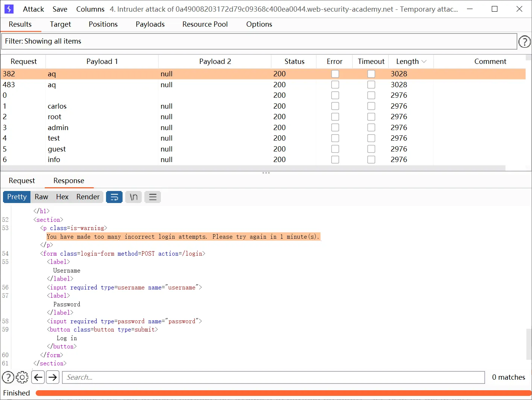The width and height of the screenshot is (532, 400).
Task: Select the admin payload row
Action: coord(263,127)
